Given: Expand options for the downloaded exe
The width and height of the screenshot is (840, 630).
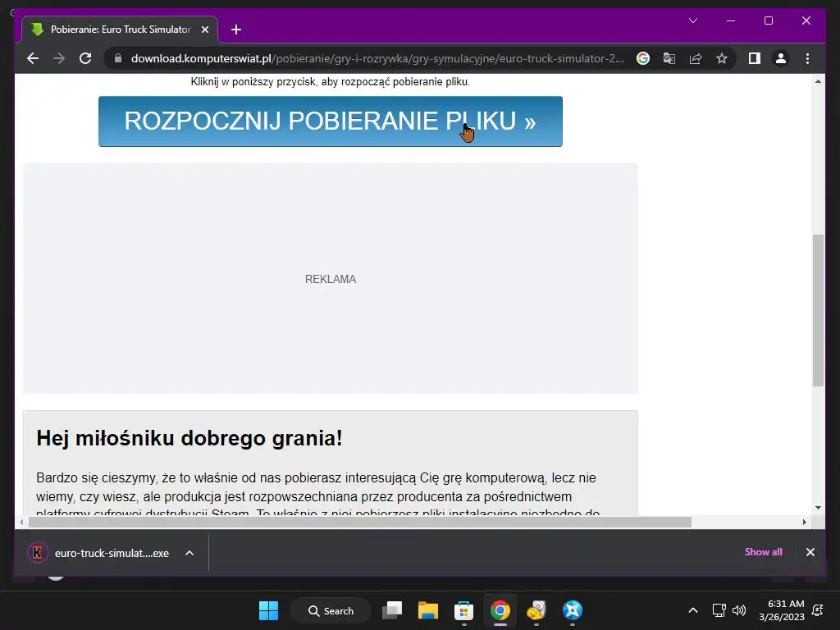Looking at the screenshot, I should click(189, 553).
